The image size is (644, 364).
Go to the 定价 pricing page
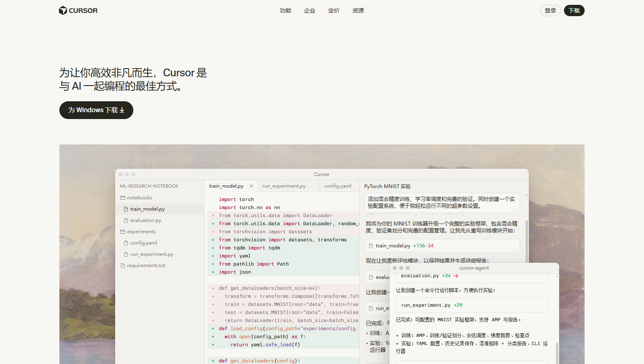click(x=334, y=10)
